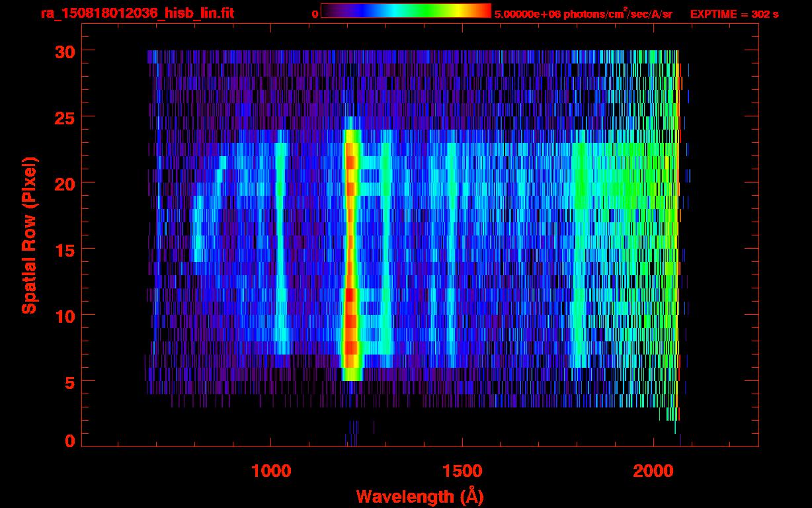Click the y-axis tick label 0
The image size is (812, 508).
[x=69, y=441]
